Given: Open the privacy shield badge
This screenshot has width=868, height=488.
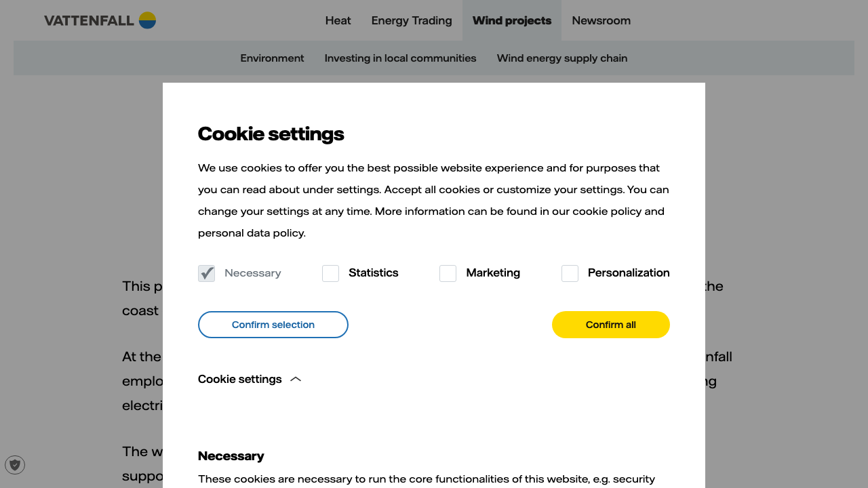Looking at the screenshot, I should 15,465.
